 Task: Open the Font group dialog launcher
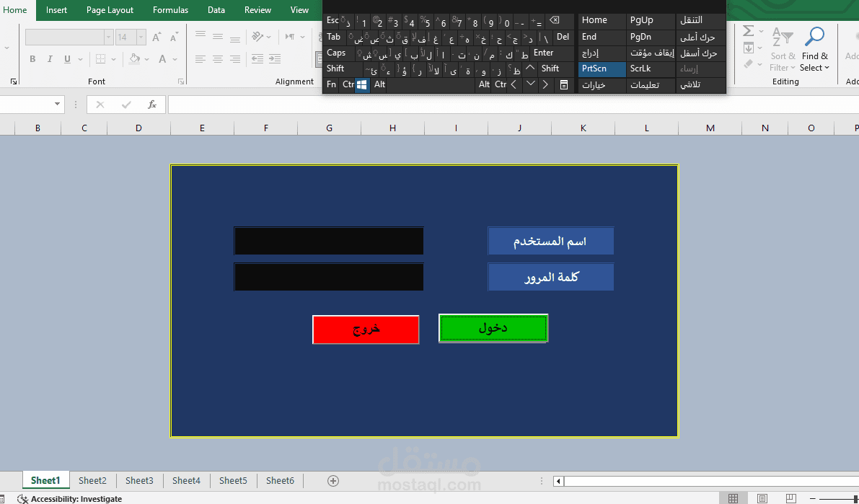click(181, 81)
